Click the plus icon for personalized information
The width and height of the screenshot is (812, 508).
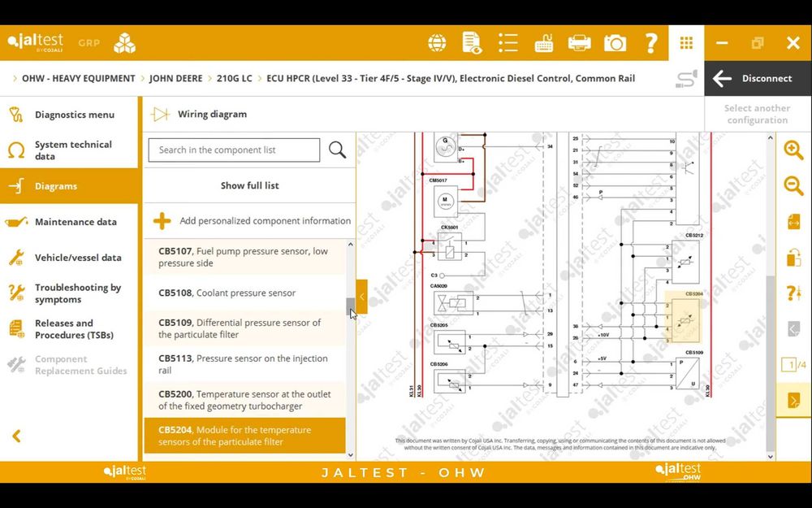tap(162, 221)
